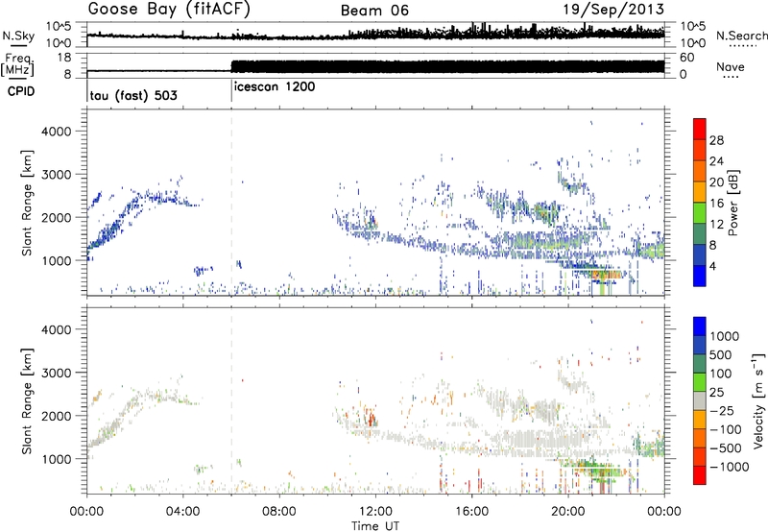Screen dimensions: 768x532
Task: Click the 'tau (fast) 503' label
Action: (133, 95)
